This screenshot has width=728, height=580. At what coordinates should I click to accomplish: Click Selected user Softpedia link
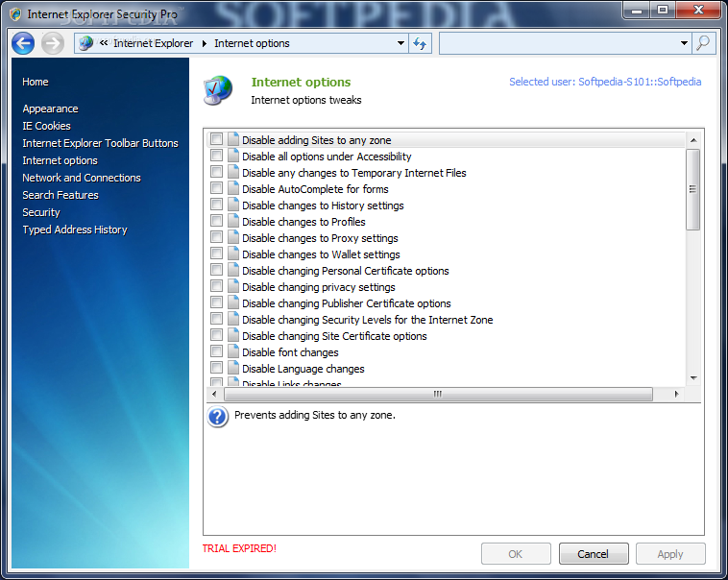pos(605,82)
